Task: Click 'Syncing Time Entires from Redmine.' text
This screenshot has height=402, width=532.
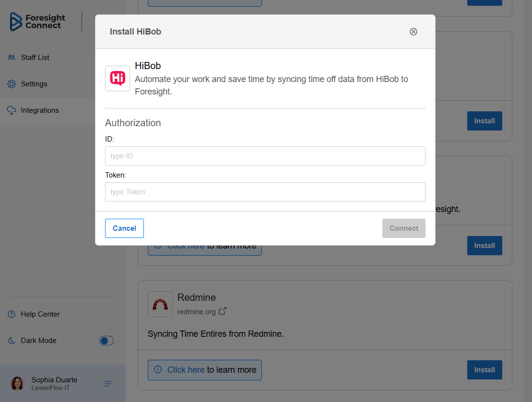Action: point(216,334)
